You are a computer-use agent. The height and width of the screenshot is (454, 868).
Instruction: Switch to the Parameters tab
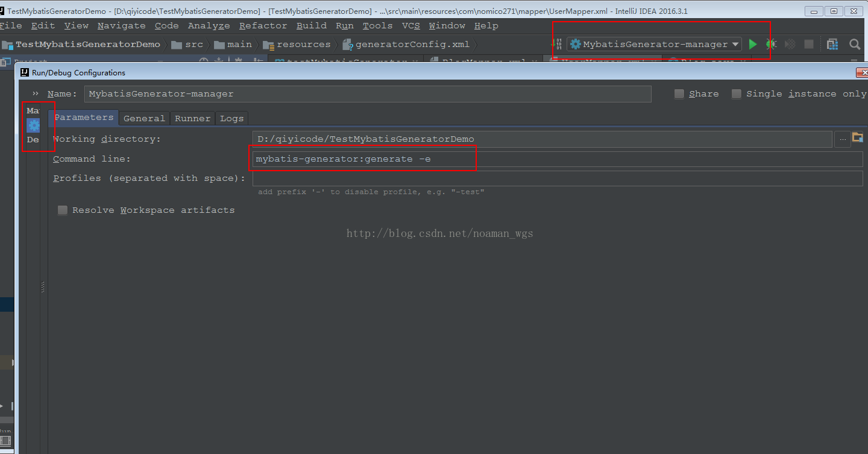(x=84, y=118)
